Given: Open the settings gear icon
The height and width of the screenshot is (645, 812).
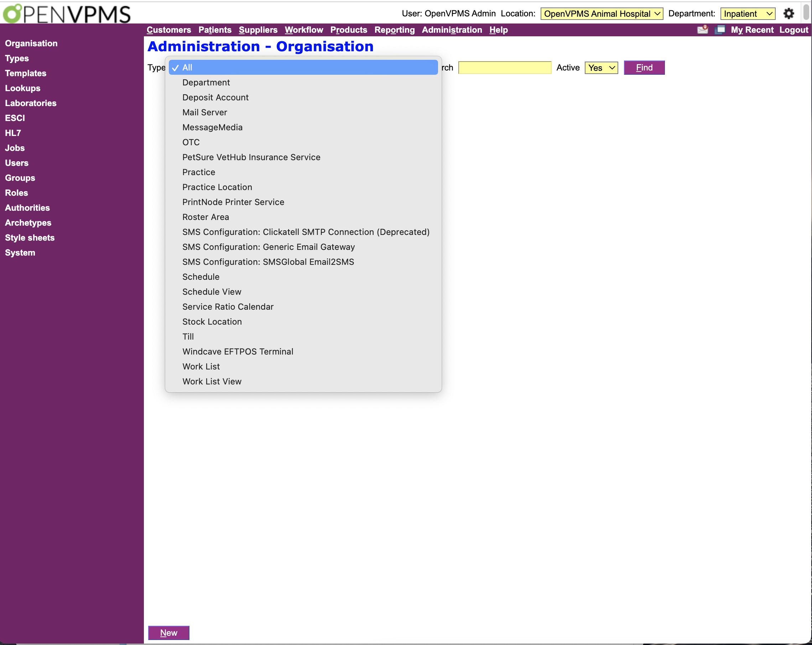Looking at the screenshot, I should tap(787, 13).
